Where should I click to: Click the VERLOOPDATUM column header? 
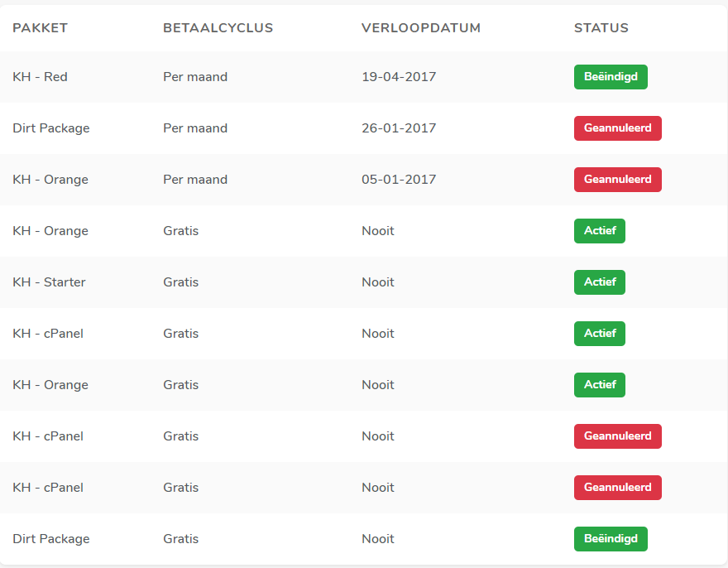[x=420, y=28]
